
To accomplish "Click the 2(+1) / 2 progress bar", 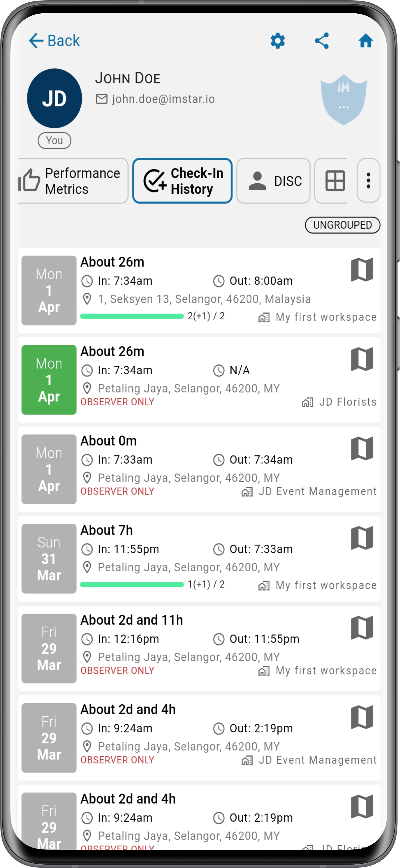I will (132, 316).
